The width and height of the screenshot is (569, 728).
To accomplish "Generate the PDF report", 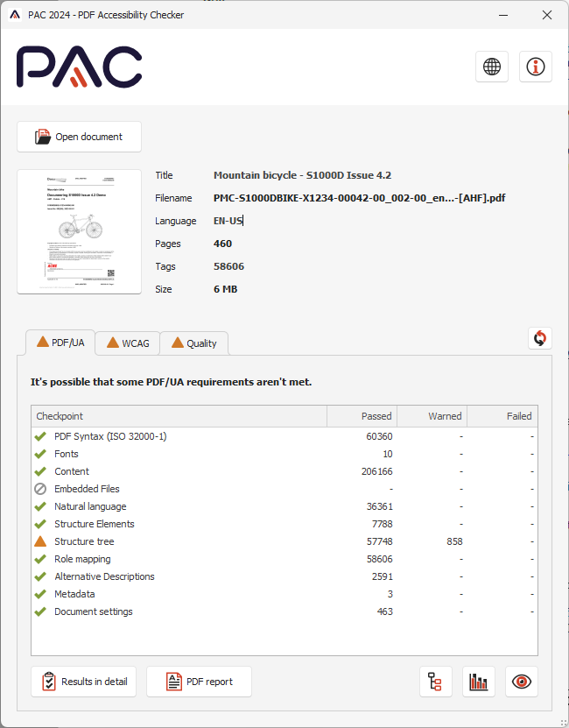I will click(x=199, y=682).
